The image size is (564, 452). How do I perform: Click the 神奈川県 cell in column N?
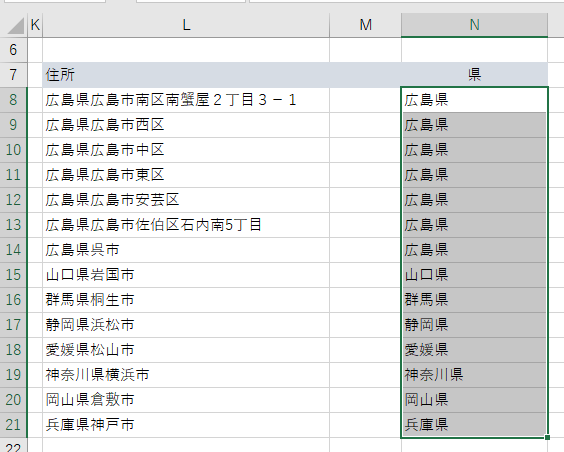coord(474,375)
